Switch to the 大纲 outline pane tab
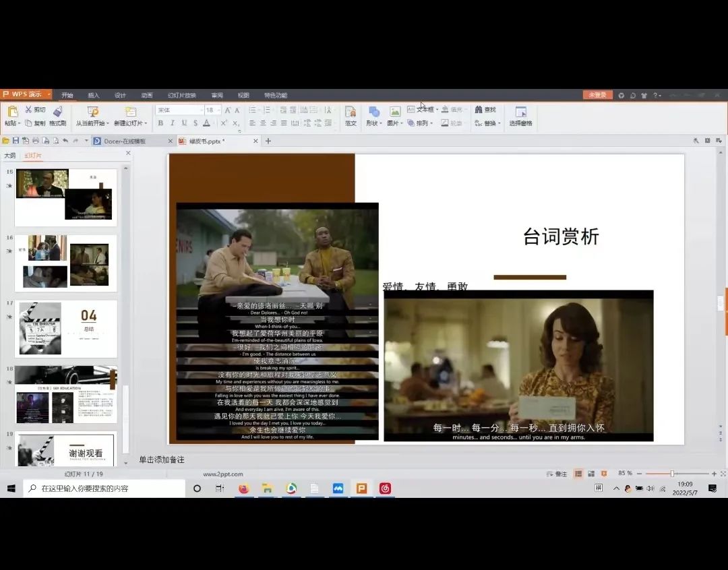Screen dimensions: 728x570 (x=9, y=156)
